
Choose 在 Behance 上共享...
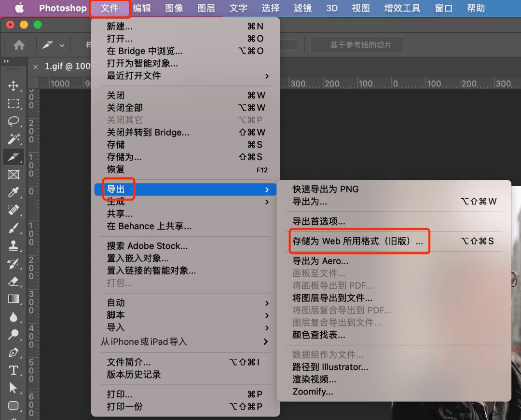[185, 226]
